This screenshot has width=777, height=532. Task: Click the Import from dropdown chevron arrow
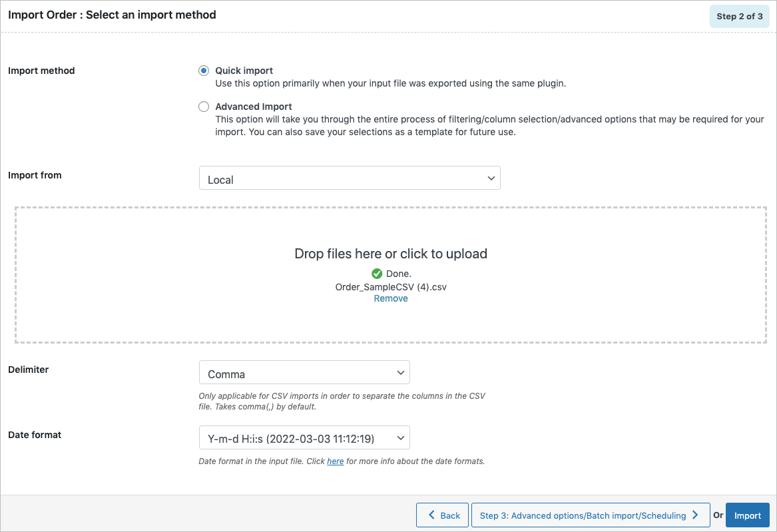click(491, 178)
